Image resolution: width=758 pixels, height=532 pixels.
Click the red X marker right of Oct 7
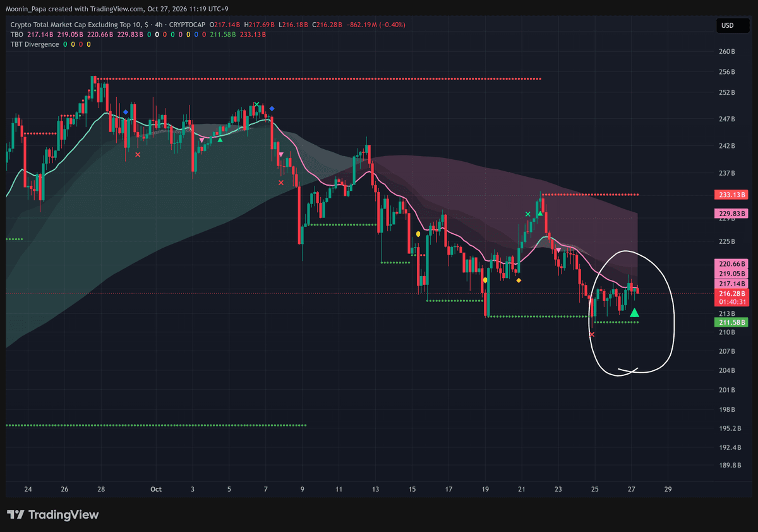pyautogui.click(x=281, y=183)
